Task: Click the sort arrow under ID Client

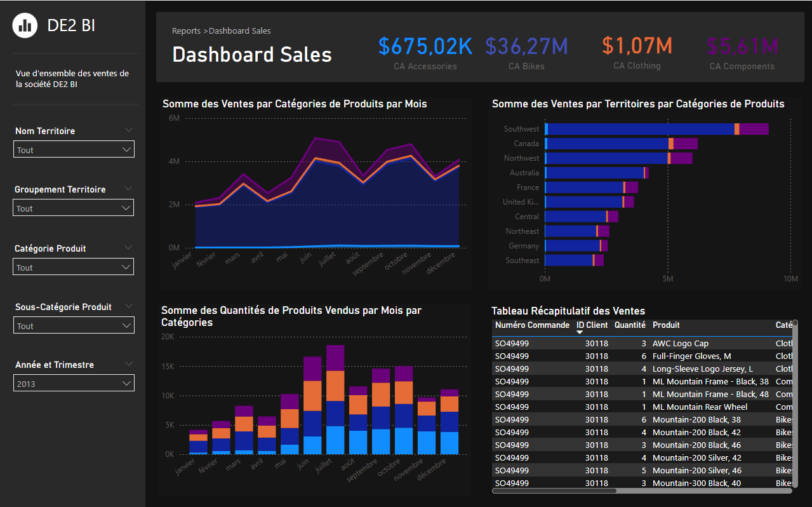Action: (580, 333)
